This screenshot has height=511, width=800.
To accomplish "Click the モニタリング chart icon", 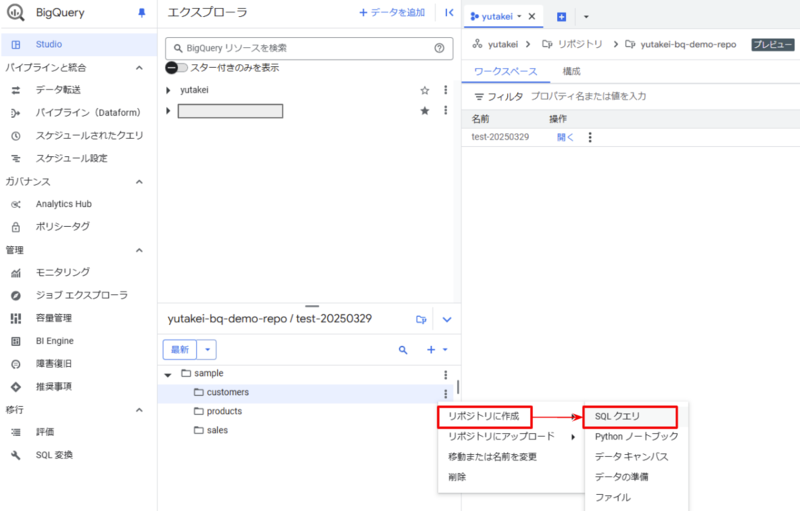I will point(16,273).
